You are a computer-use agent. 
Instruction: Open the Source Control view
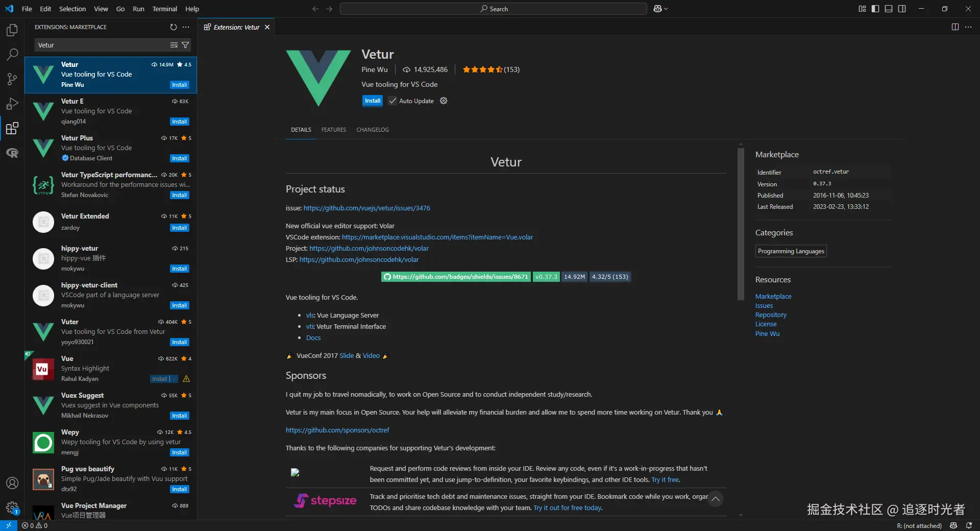(x=12, y=79)
